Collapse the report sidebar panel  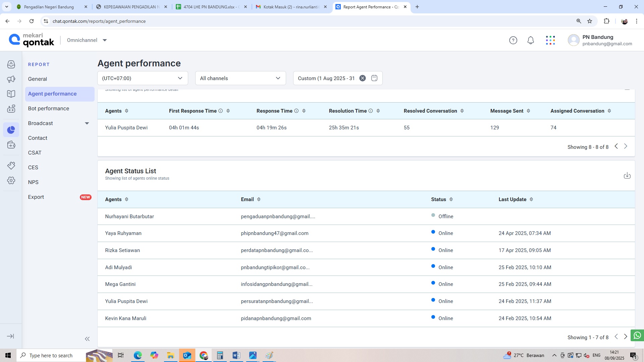(87, 339)
